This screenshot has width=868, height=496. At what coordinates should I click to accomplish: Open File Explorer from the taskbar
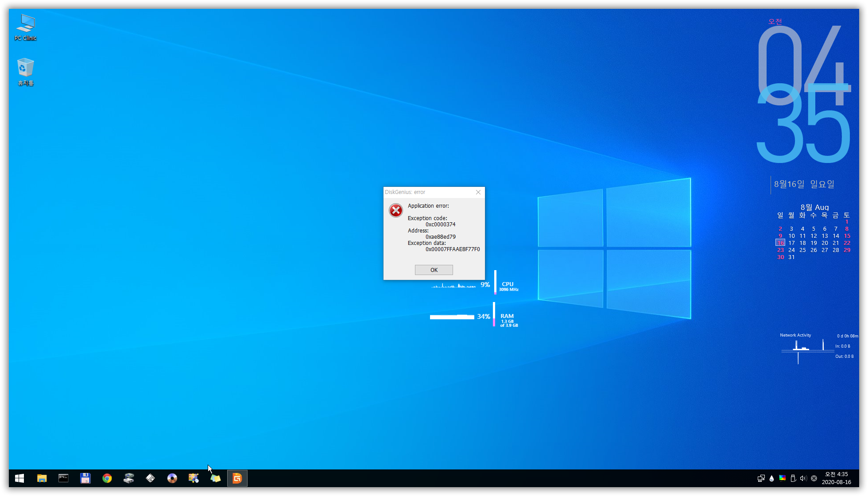(x=42, y=478)
